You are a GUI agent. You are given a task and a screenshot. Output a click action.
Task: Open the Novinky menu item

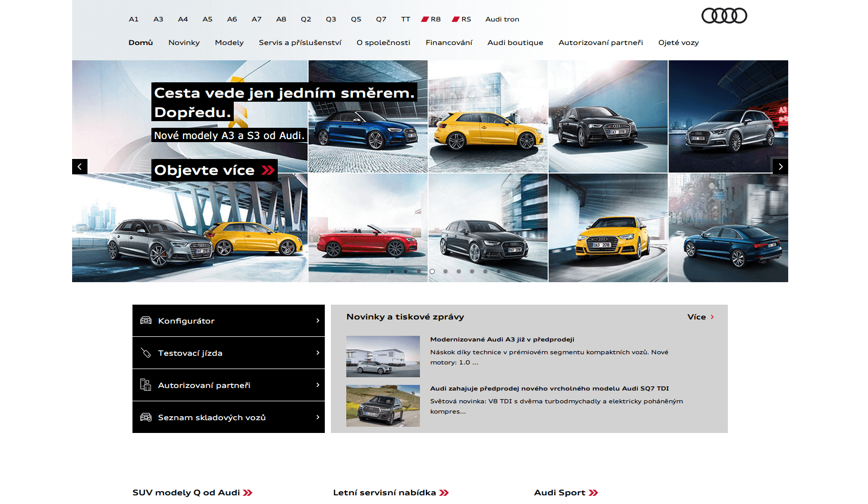click(x=184, y=42)
